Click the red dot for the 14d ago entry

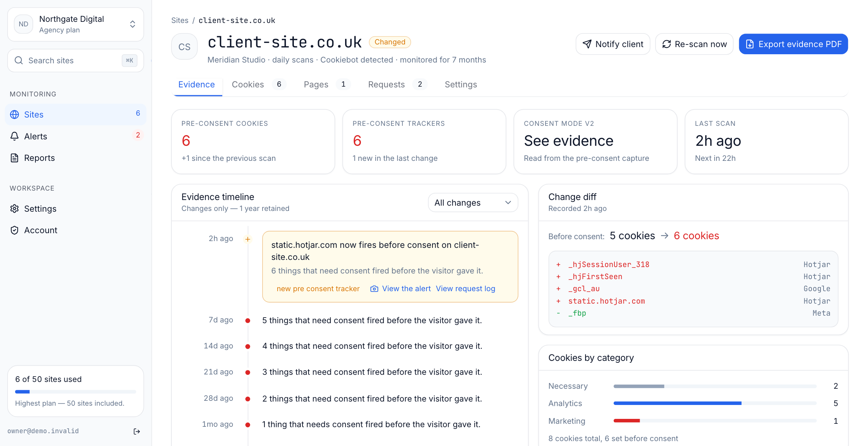[x=248, y=346]
